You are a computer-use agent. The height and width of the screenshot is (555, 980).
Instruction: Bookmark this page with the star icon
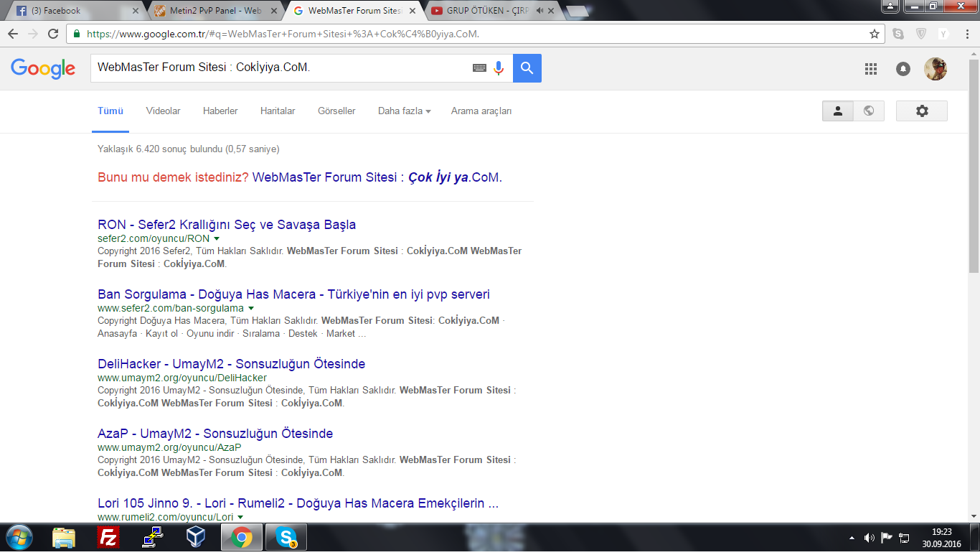point(875,34)
